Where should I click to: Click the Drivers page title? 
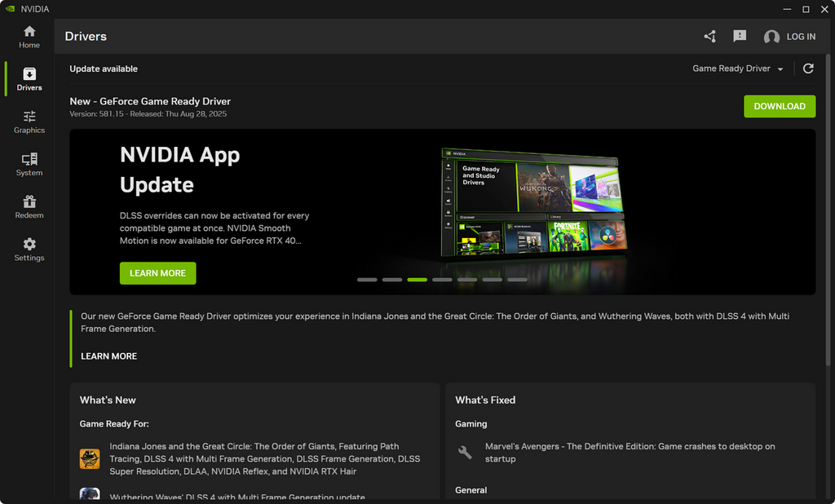(86, 36)
